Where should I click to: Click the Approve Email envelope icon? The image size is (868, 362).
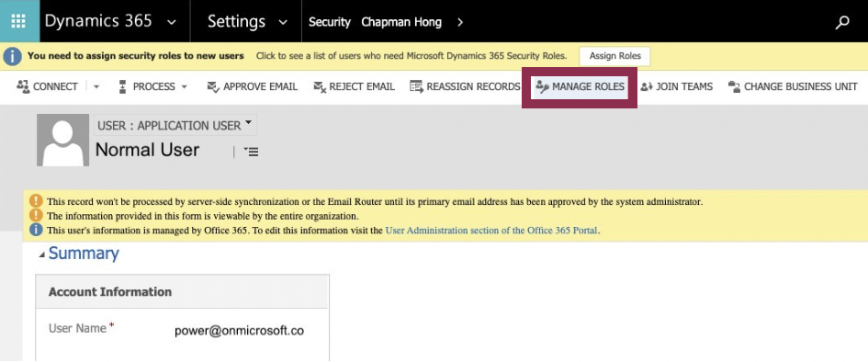tap(213, 87)
